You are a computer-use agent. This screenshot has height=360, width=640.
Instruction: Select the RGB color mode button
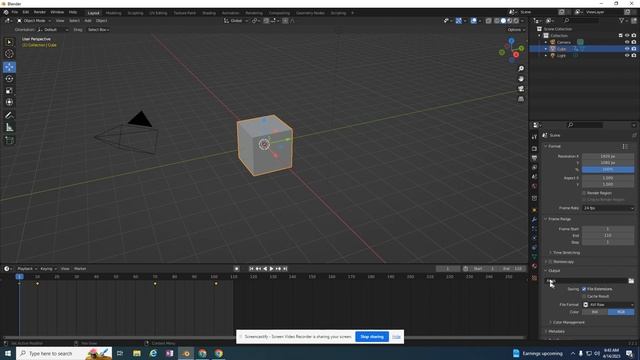point(621,312)
